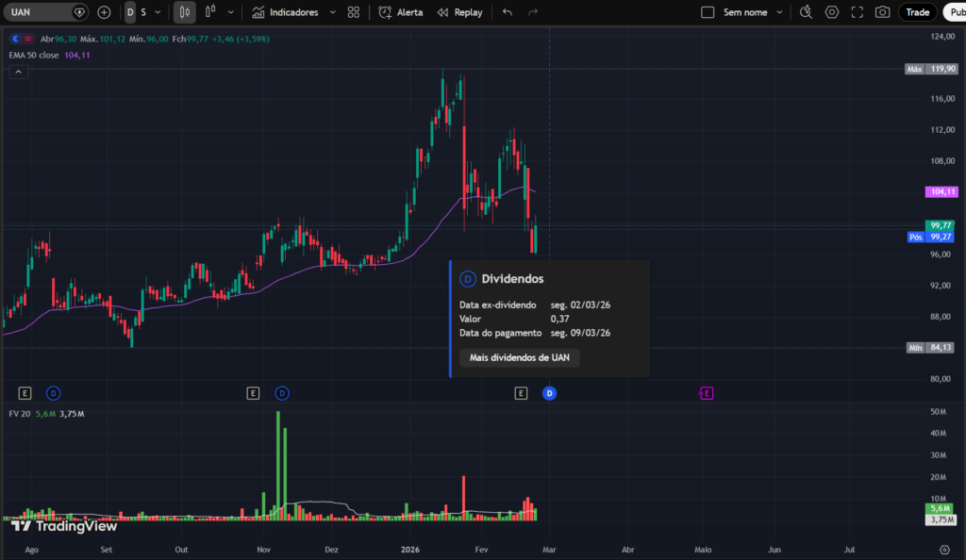The width and height of the screenshot is (966, 560).
Task: Open the Sem nome layout dropdown
Action: (x=779, y=12)
